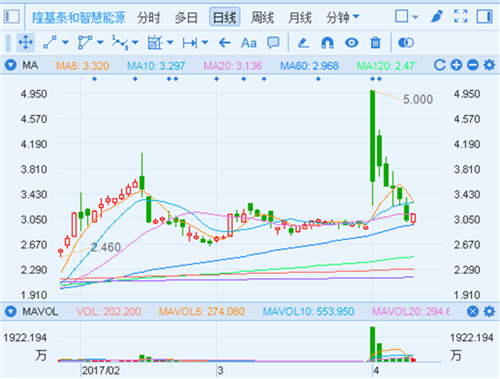Toggle the right sidebar panel icon

[485, 16]
